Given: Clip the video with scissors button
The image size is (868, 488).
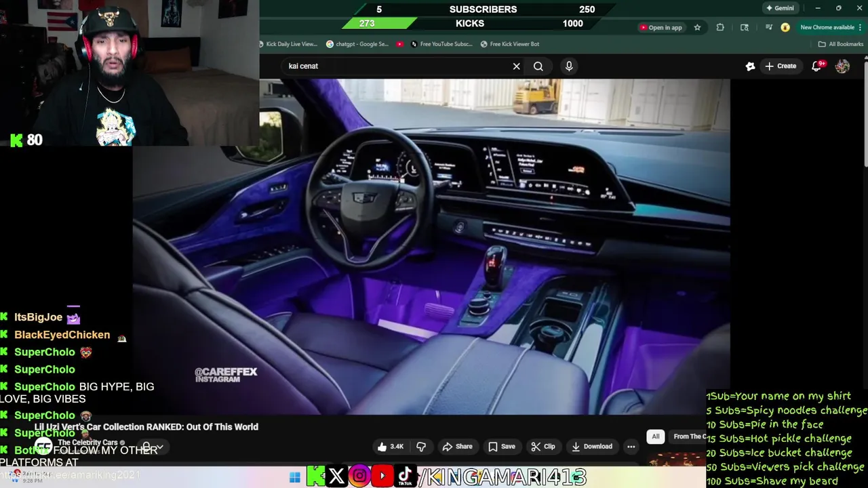Looking at the screenshot, I should pos(542,447).
